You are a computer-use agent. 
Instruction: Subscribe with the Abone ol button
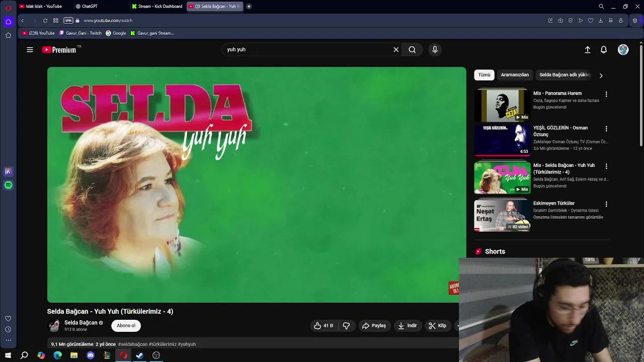[x=126, y=326]
